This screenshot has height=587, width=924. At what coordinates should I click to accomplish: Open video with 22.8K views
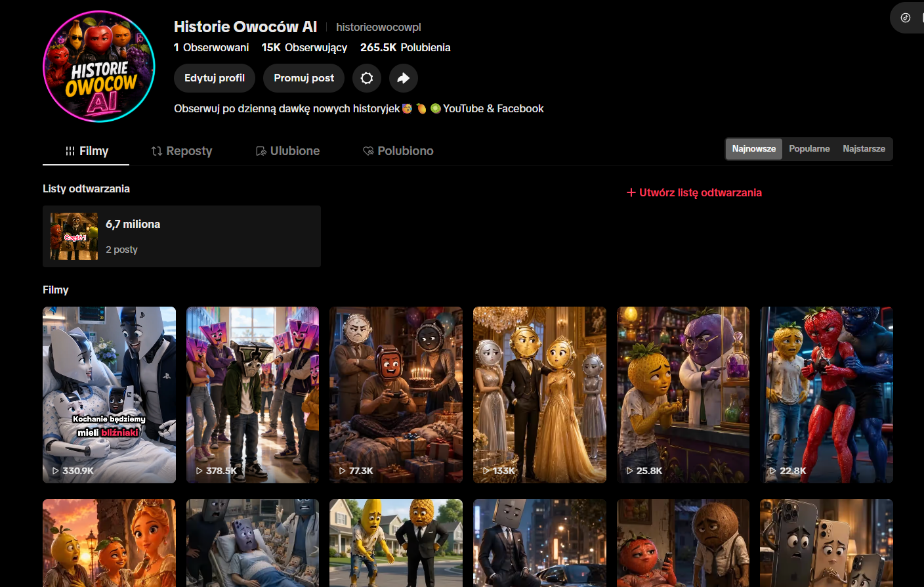tap(826, 395)
